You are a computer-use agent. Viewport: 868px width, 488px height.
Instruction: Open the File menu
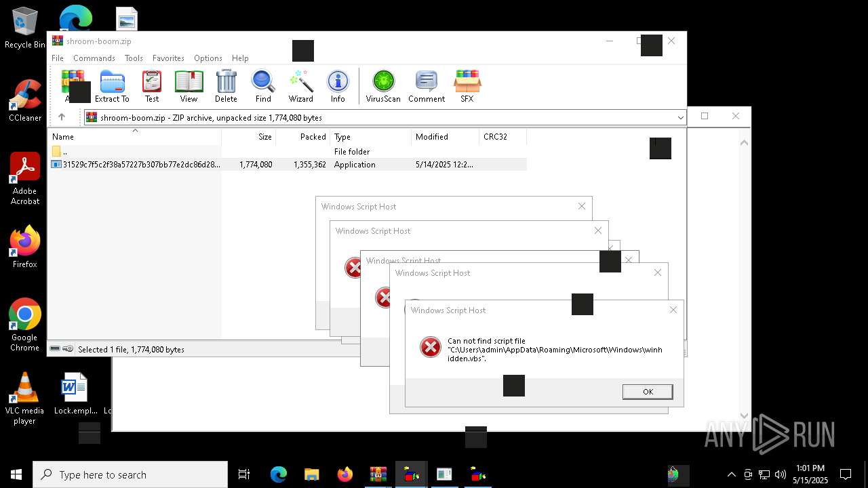coord(58,58)
